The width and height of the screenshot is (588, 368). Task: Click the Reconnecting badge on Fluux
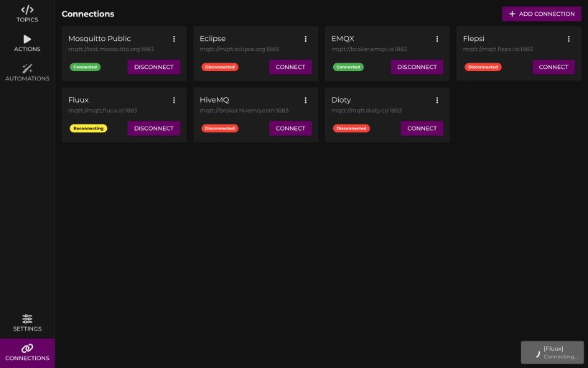point(88,129)
